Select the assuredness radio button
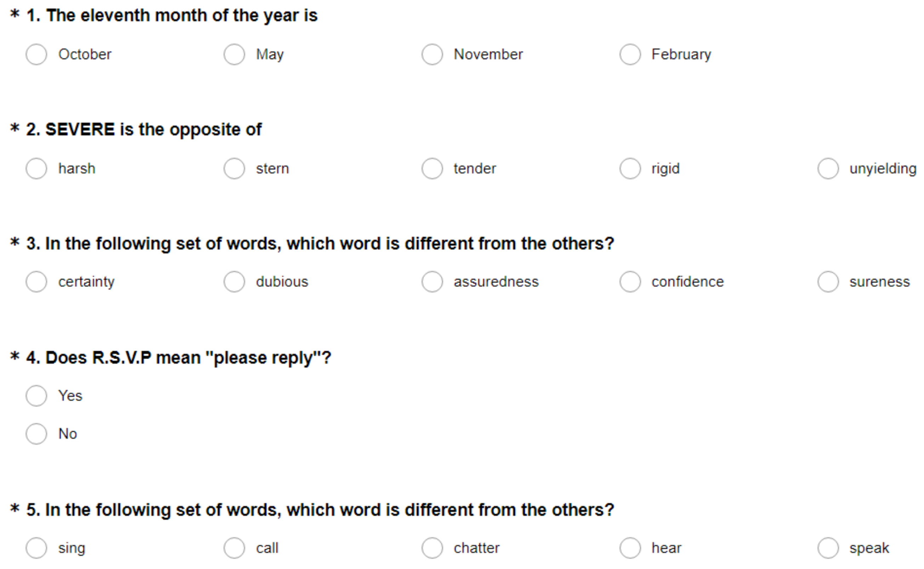Image resolution: width=924 pixels, height=569 pixels. point(432,282)
